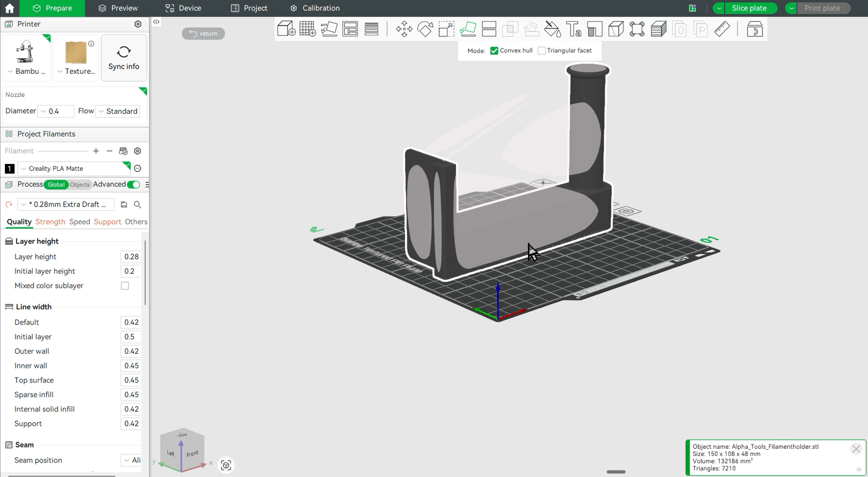Switch process scope to Objects
The width and height of the screenshot is (868, 477).
click(80, 184)
